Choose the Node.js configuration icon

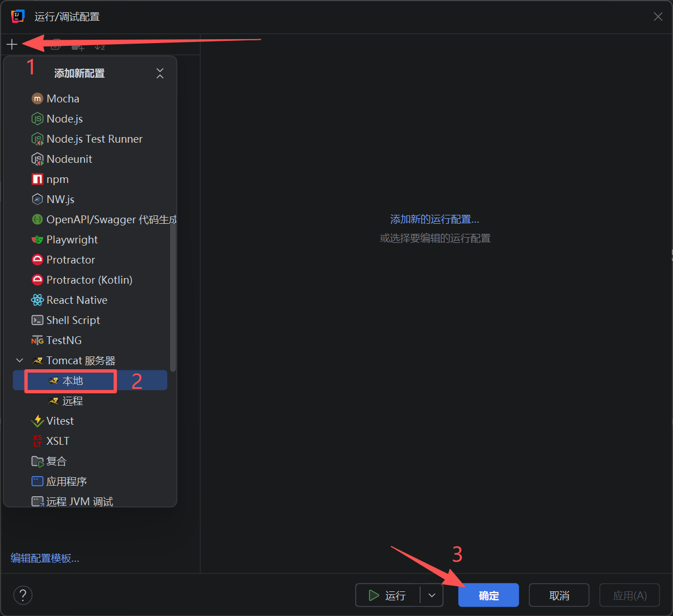pos(37,119)
